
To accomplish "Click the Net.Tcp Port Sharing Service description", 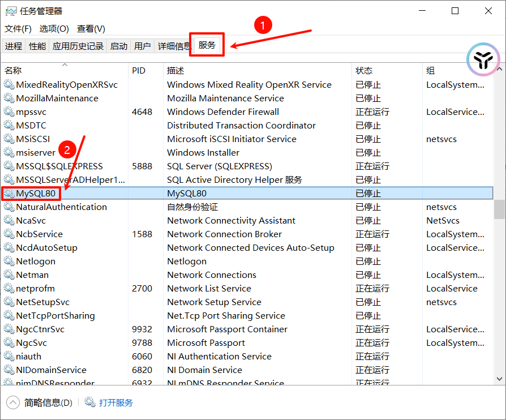I will tap(226, 316).
